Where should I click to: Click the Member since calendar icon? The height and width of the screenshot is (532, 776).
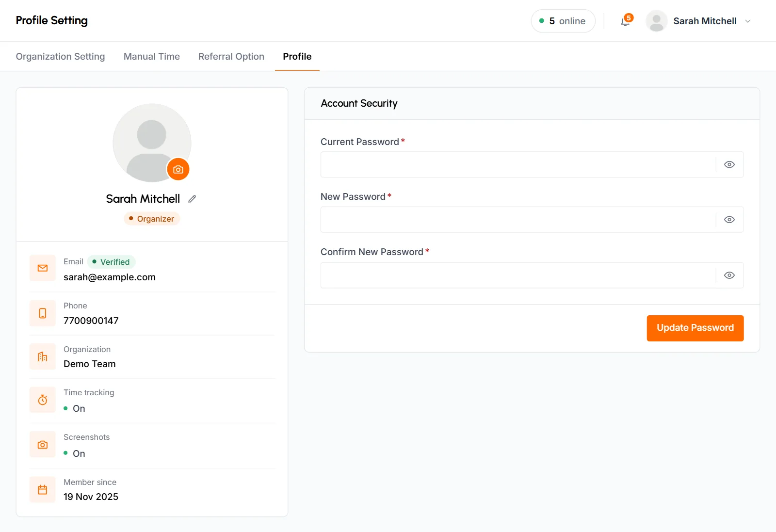pyautogui.click(x=43, y=490)
